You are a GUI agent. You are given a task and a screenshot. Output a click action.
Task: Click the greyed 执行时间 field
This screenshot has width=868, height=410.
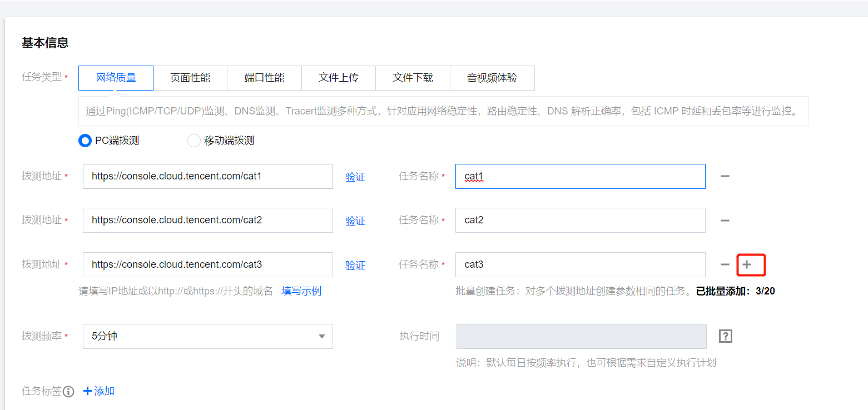[x=582, y=336]
